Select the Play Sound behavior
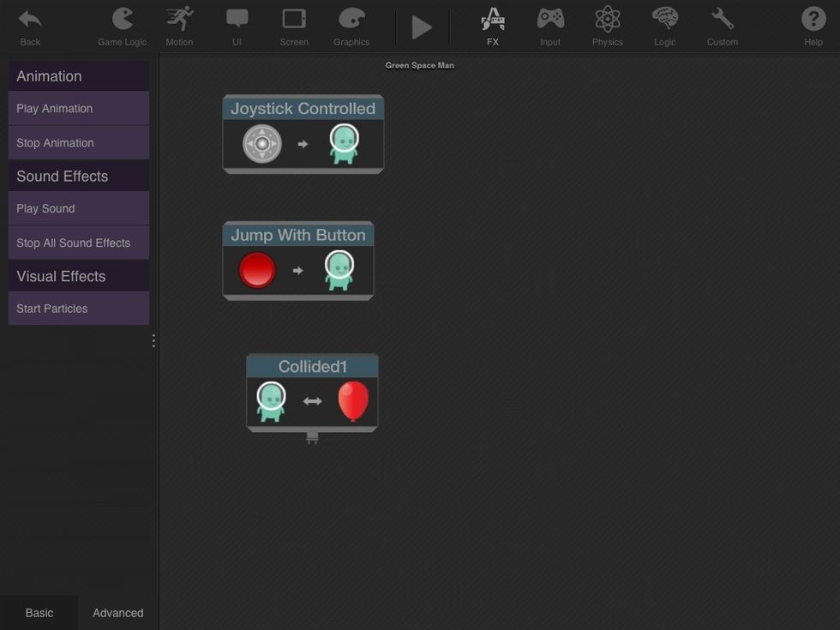This screenshot has height=630, width=840. [x=78, y=207]
